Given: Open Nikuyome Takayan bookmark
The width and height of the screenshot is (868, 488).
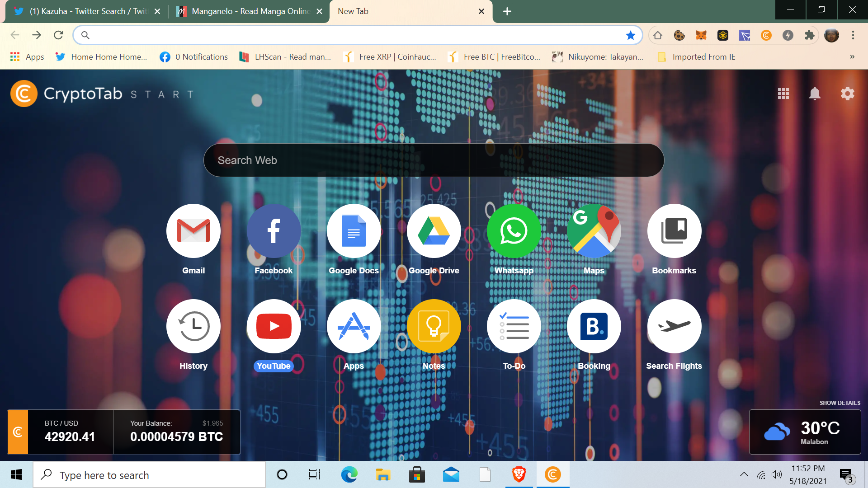Looking at the screenshot, I should 598,57.
